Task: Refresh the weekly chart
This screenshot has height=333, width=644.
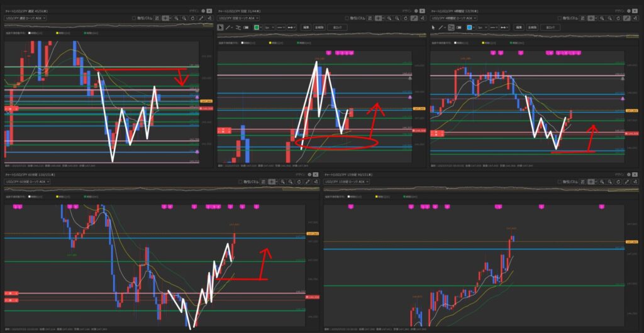Action: click(192, 18)
